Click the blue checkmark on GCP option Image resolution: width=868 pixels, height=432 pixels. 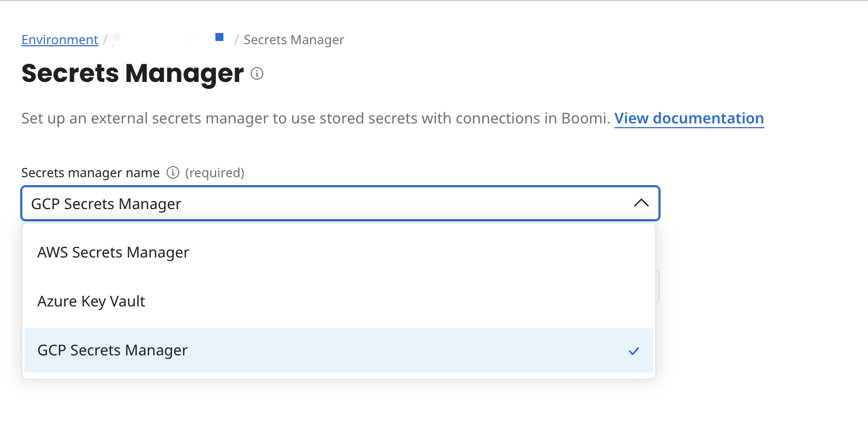(633, 351)
